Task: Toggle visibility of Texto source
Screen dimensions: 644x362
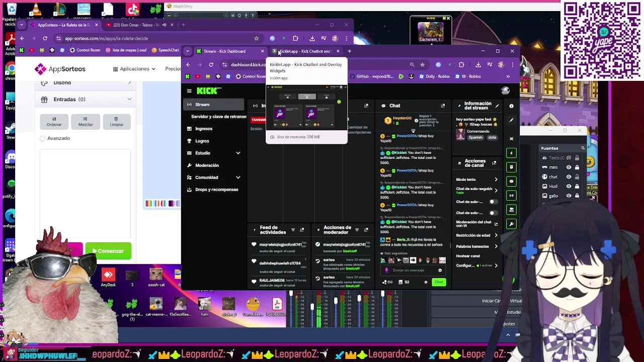Action: tap(569, 158)
